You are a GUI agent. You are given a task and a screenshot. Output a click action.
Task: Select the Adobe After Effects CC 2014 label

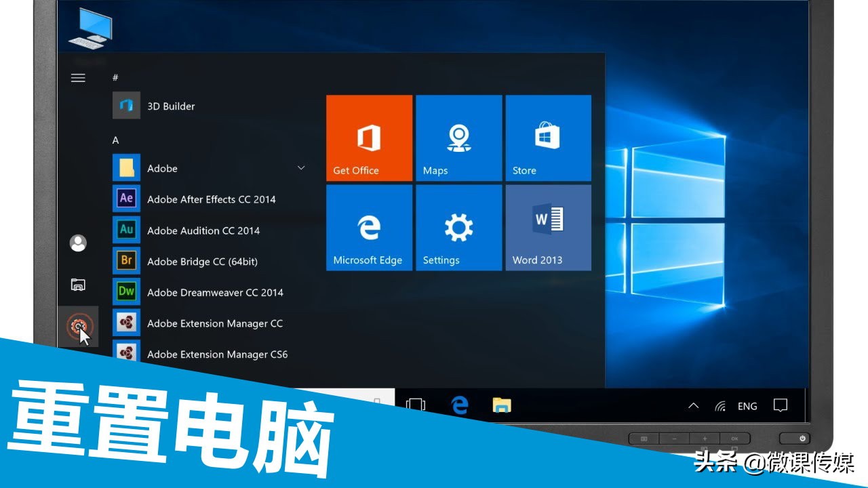[212, 199]
